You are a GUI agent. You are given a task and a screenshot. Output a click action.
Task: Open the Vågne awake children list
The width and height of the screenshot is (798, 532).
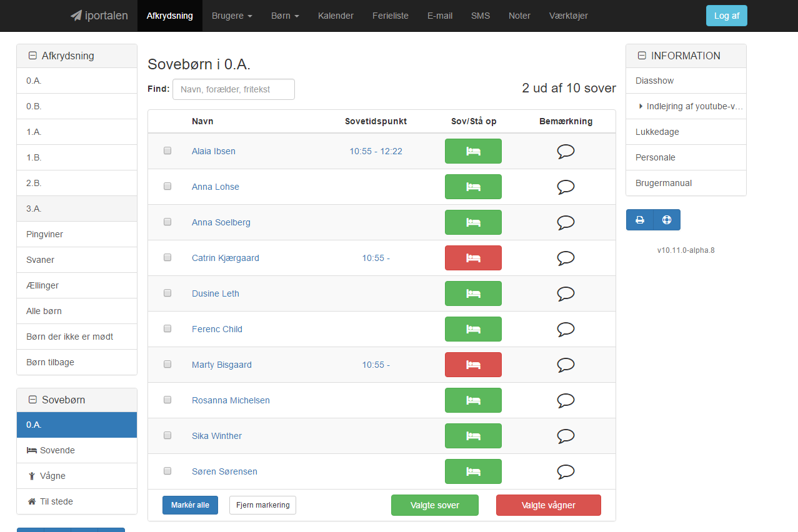[77, 476]
